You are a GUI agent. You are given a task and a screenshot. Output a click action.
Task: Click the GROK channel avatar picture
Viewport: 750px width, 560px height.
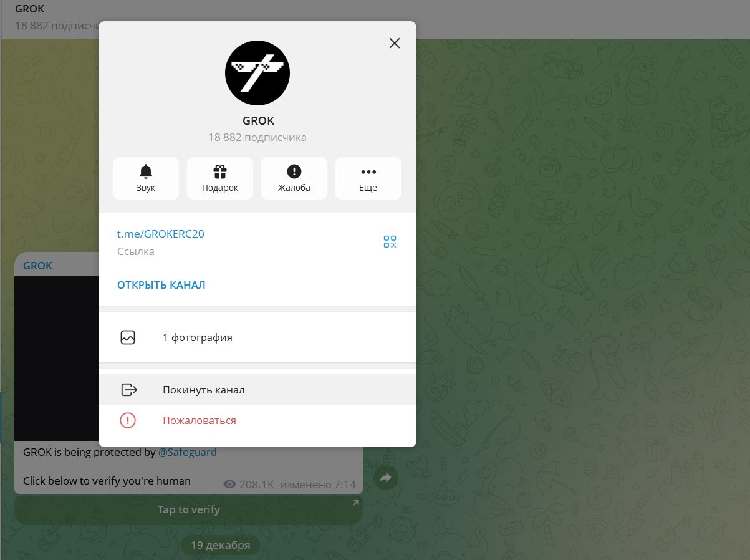point(257,72)
